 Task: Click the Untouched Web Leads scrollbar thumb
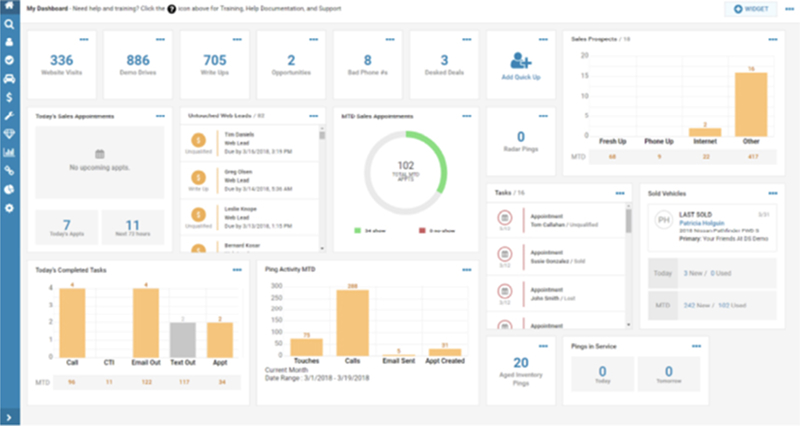tap(322, 135)
